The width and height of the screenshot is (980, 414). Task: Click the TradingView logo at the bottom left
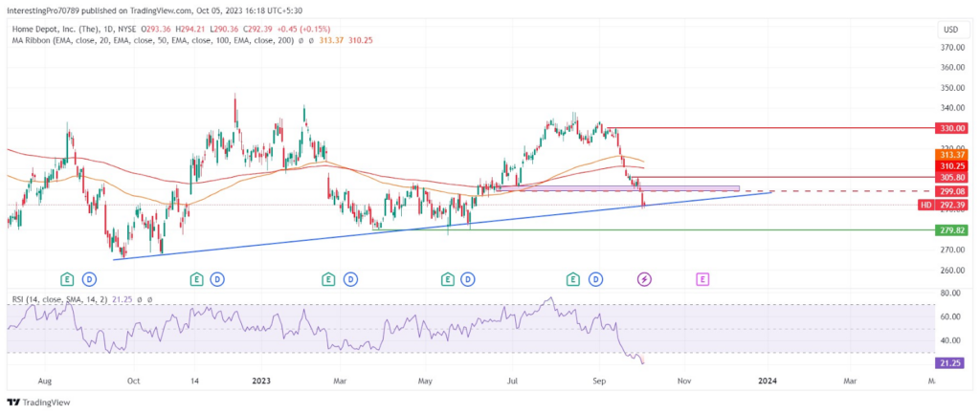tap(38, 403)
